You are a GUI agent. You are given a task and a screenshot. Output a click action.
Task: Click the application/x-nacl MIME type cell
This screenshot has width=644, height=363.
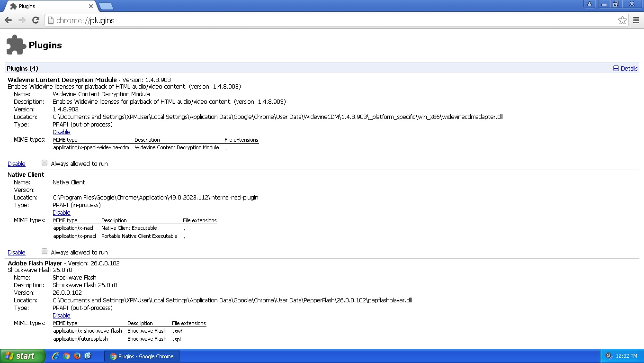(73, 228)
